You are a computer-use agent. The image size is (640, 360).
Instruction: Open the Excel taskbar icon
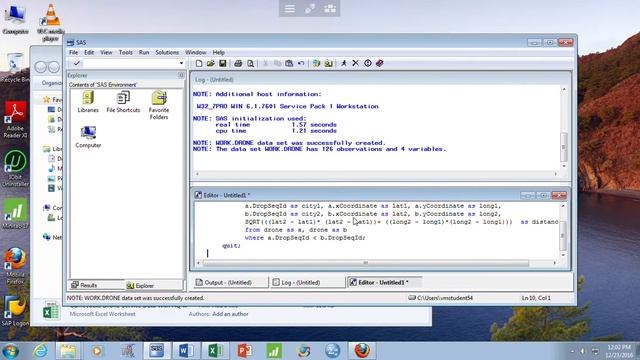pos(215,351)
